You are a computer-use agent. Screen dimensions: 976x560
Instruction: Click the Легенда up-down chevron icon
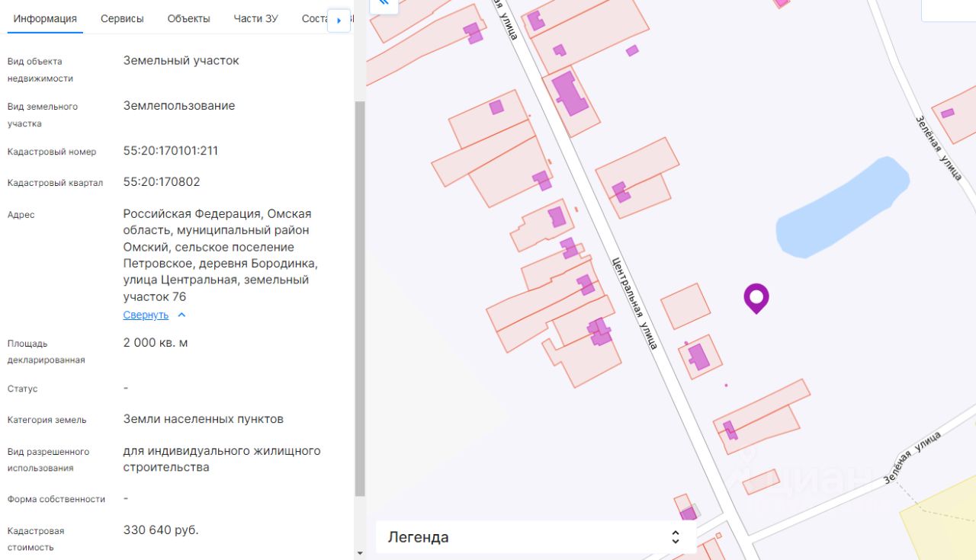[x=675, y=537]
